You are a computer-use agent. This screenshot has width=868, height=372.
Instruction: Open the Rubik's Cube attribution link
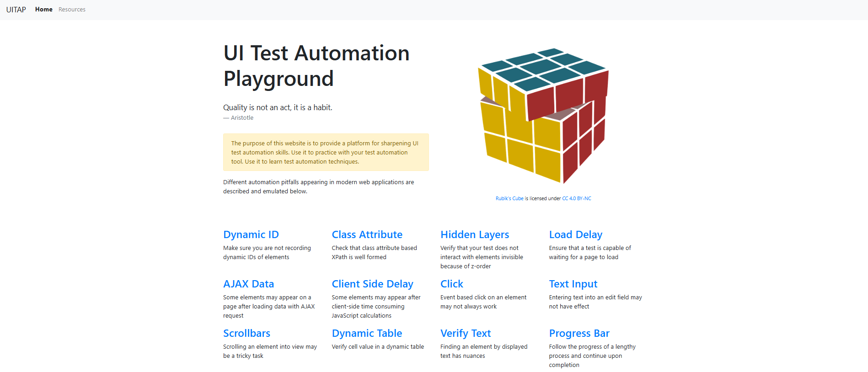(x=509, y=199)
